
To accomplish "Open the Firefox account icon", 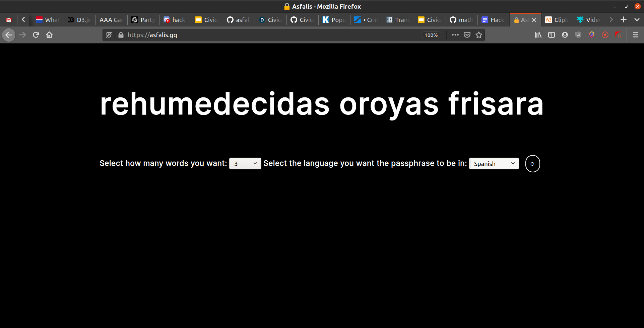I will click(x=565, y=35).
